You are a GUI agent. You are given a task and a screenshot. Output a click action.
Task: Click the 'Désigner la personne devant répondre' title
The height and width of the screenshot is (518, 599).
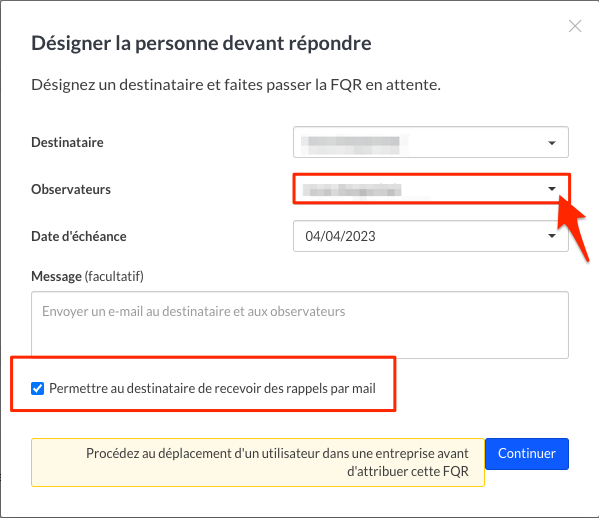pyautogui.click(x=201, y=43)
